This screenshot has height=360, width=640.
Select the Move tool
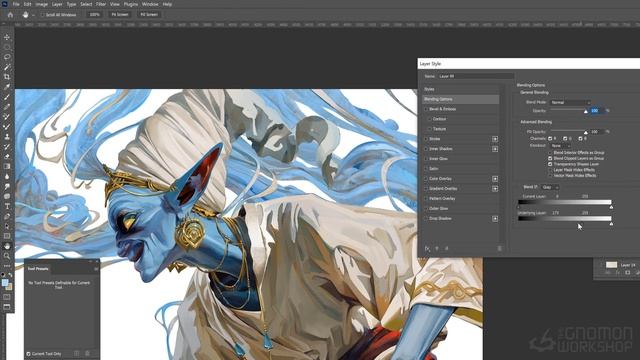tap(7, 37)
